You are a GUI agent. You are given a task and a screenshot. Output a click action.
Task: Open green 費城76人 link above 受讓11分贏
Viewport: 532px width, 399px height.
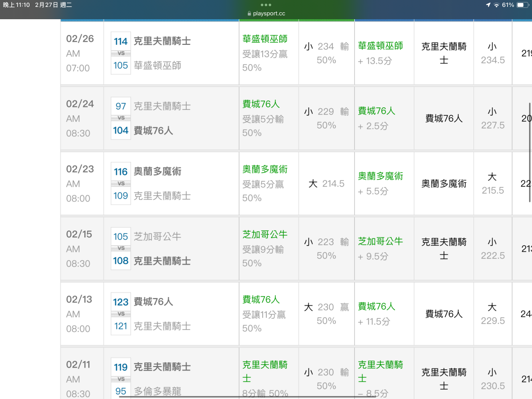[x=261, y=299]
